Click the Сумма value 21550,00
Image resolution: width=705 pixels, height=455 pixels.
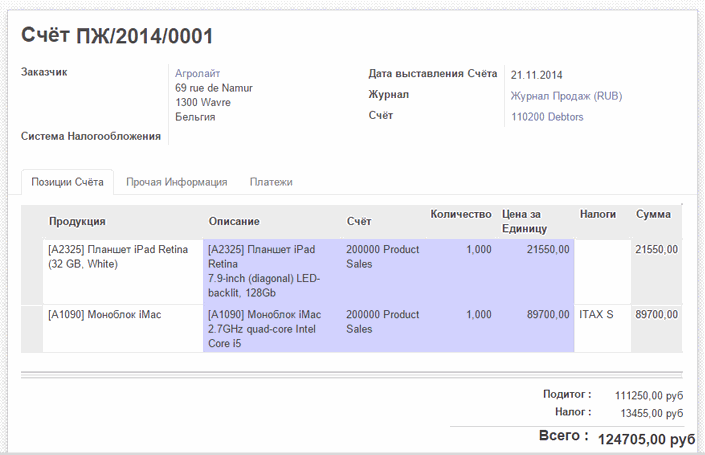pos(656,250)
